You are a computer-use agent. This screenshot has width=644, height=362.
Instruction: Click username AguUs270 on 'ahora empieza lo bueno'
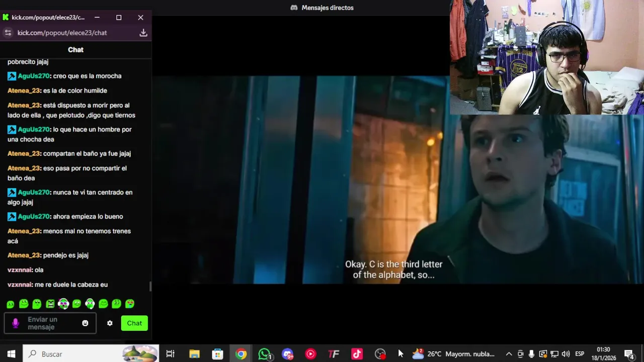(34, 217)
